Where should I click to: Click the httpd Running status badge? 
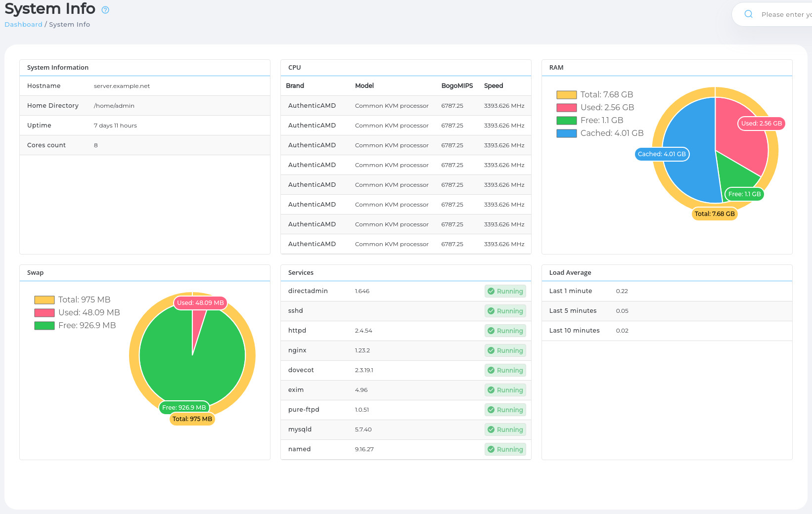(505, 331)
